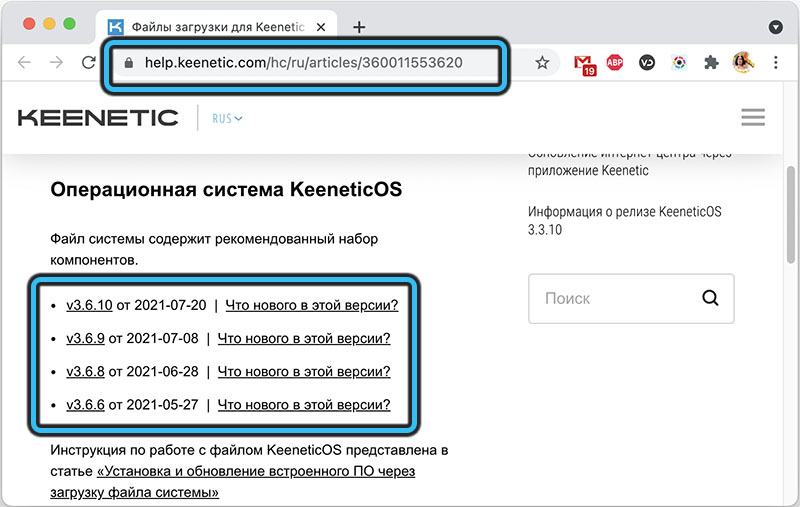Click the Keenetic favicon on the tab
The width and height of the screenshot is (800, 507).
[x=116, y=27]
